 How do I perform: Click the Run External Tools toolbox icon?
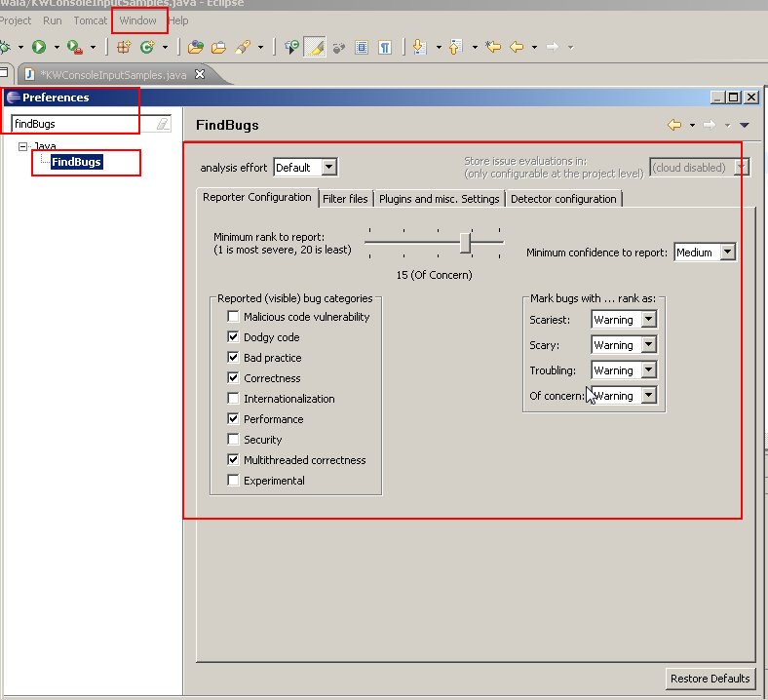(x=74, y=47)
